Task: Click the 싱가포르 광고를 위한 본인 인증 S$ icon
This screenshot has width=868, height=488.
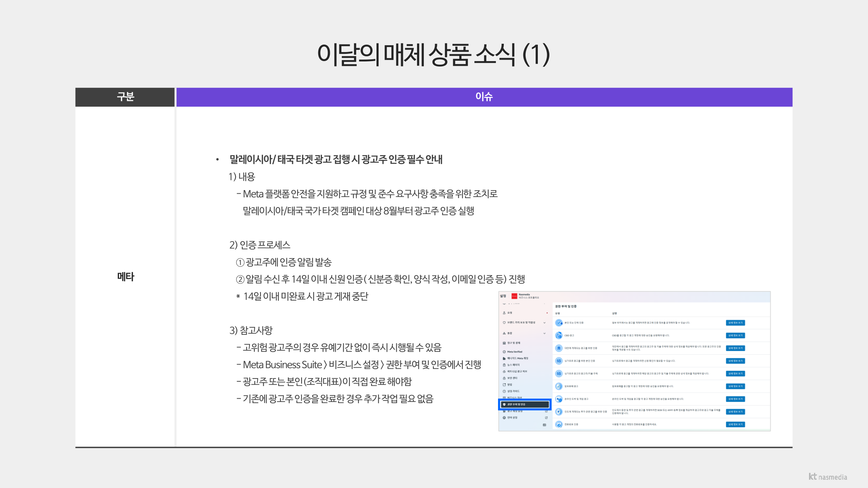Action: pos(559,361)
